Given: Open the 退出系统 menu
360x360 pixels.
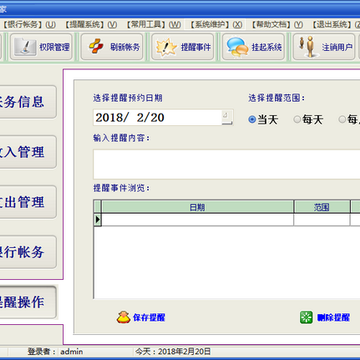Looking at the screenshot, I should pos(335,25).
